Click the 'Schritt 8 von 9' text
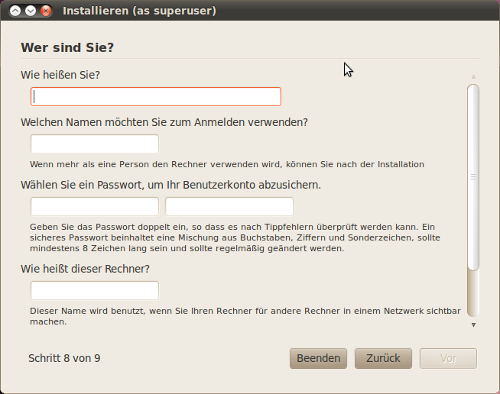This screenshot has height=394, width=500. pos(64,358)
